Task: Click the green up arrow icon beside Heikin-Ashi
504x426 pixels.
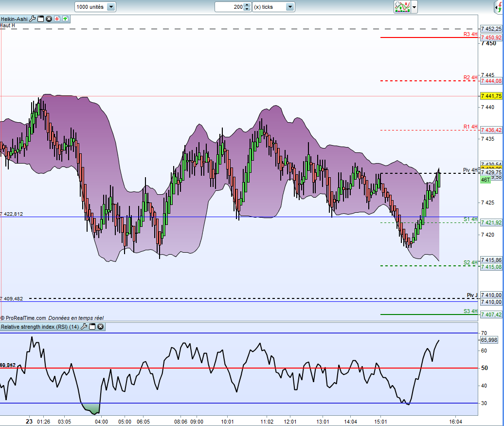Action: tap(65, 19)
